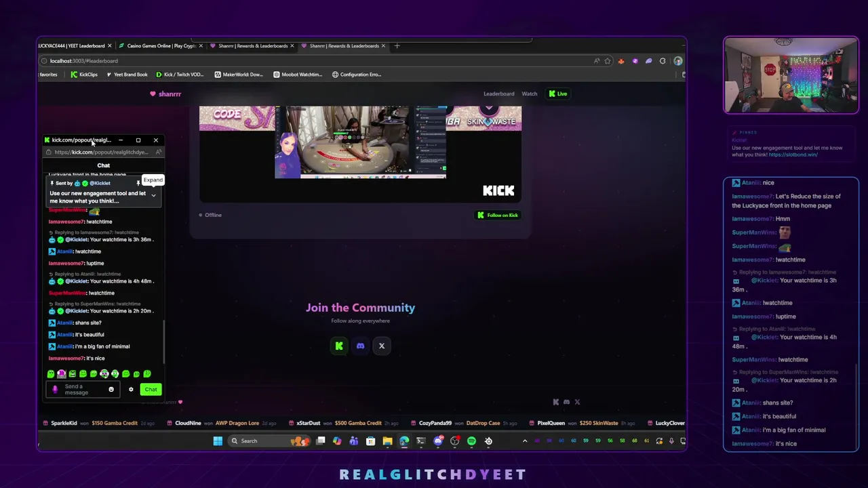This screenshot has height=488, width=868.
Task: Click 'AWP Dragon Lore' ticker text
Action: tap(237, 423)
